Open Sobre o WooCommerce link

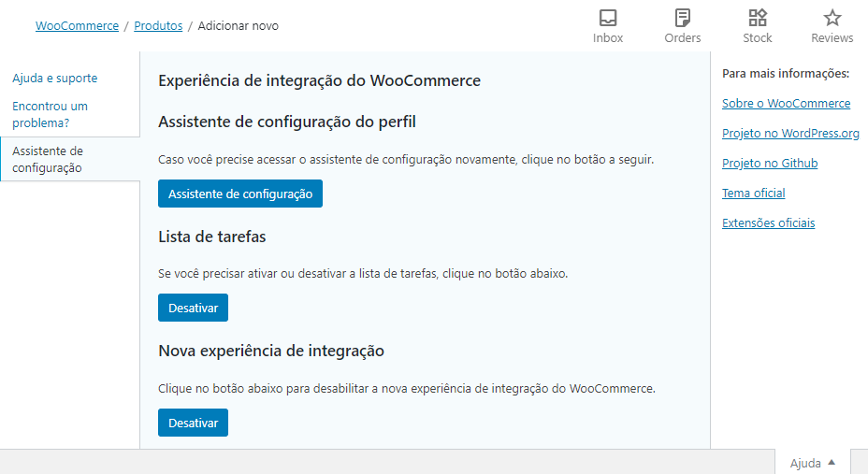pyautogui.click(x=786, y=104)
